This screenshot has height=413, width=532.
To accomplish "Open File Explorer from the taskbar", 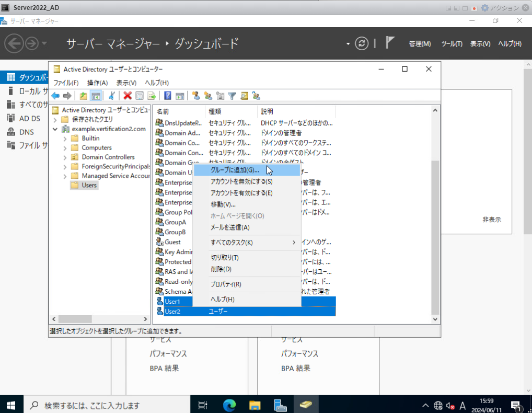I will pos(255,405).
